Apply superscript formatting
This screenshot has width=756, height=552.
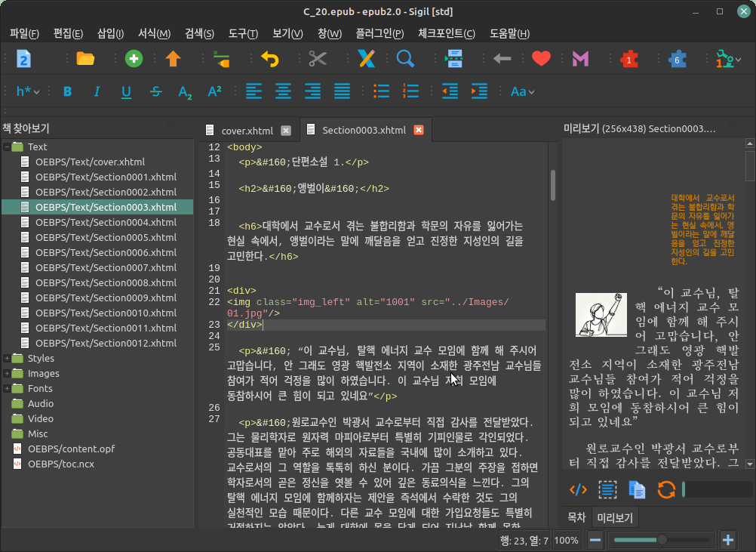[x=214, y=91]
